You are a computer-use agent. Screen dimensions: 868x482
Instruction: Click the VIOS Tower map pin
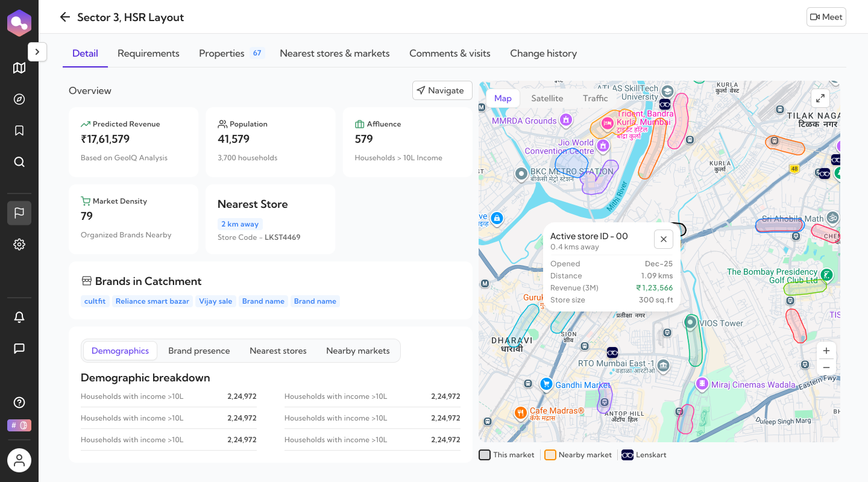(x=691, y=322)
